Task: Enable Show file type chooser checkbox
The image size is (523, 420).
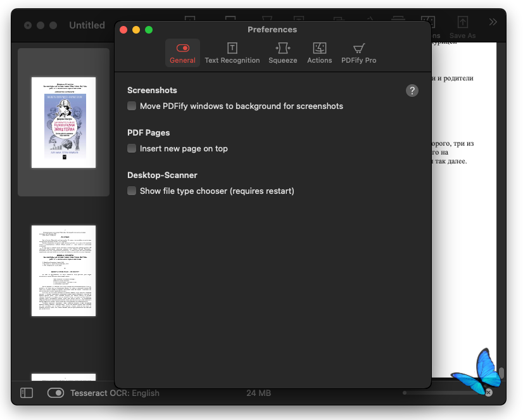Action: pyautogui.click(x=132, y=191)
